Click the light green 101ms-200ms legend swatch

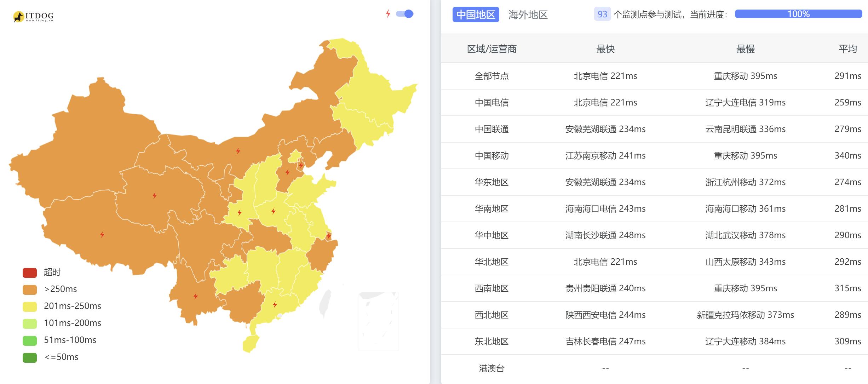point(30,323)
